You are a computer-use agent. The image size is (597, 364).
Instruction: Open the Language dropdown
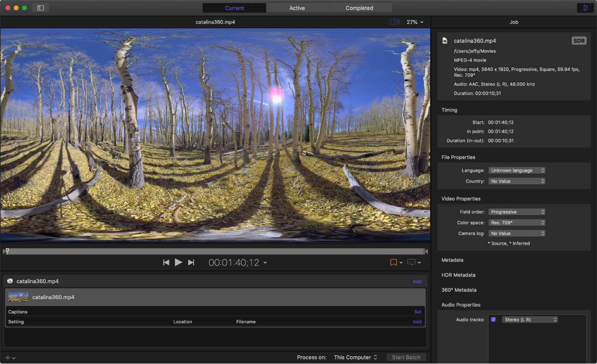point(516,170)
